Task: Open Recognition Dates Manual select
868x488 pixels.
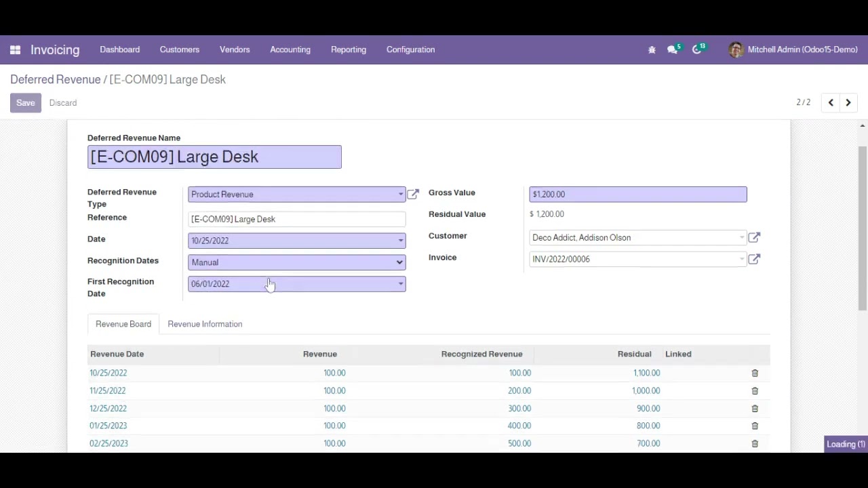Action: coord(297,262)
